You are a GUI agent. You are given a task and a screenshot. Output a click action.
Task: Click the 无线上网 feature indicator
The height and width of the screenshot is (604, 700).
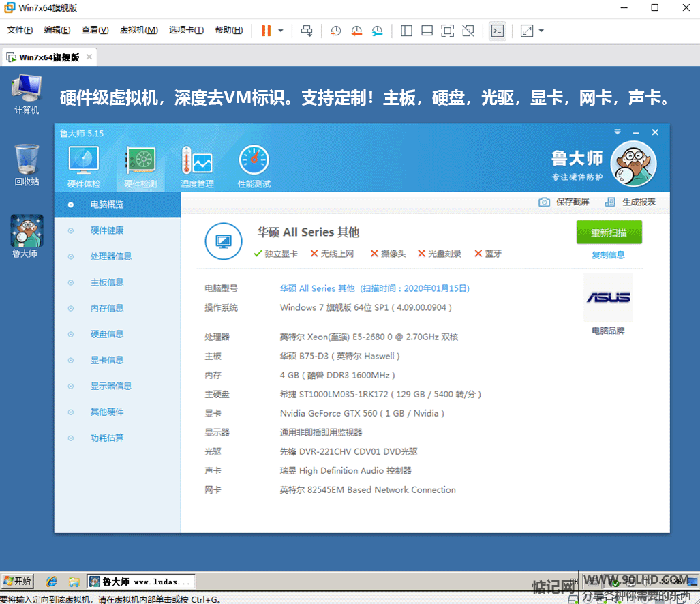pyautogui.click(x=332, y=254)
